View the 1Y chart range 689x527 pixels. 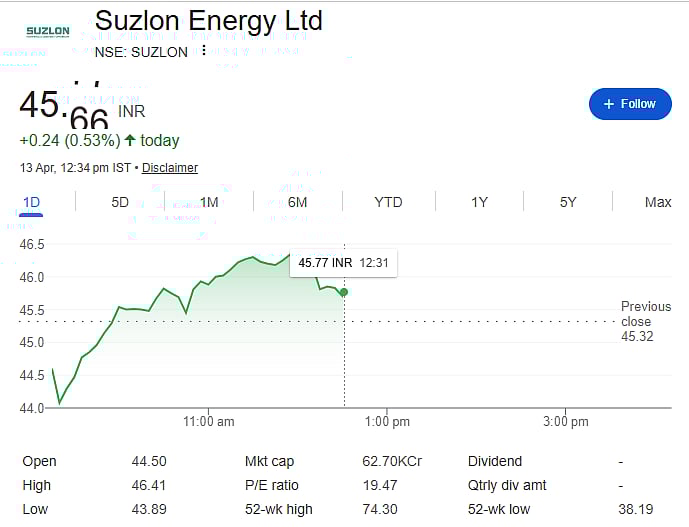click(479, 202)
